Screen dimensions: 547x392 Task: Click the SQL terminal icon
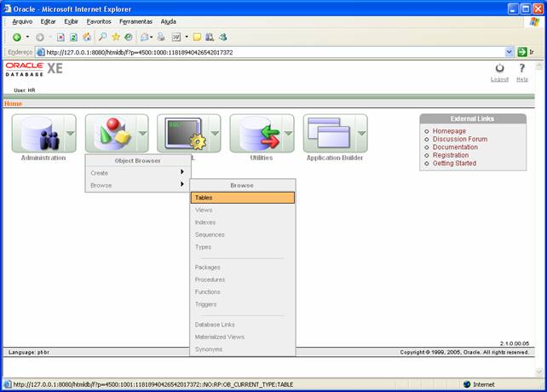pyautogui.click(x=181, y=133)
